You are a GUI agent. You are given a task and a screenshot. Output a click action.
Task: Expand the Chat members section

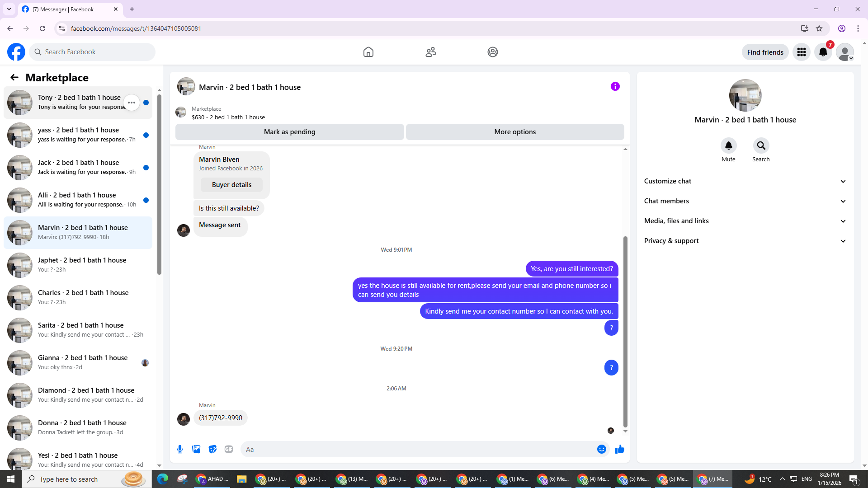click(745, 201)
